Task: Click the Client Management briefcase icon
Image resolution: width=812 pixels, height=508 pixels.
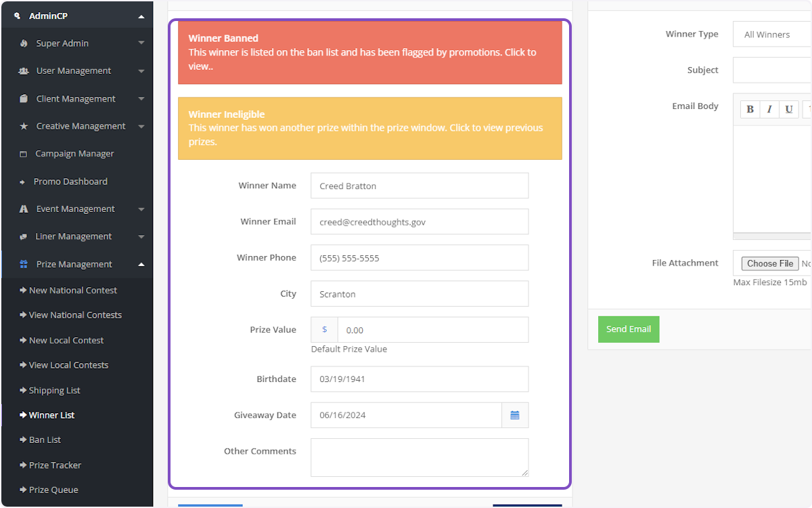Action: (22, 98)
